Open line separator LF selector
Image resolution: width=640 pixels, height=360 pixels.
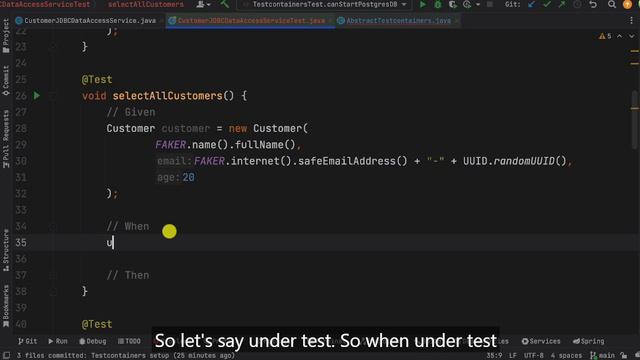[x=513, y=356]
